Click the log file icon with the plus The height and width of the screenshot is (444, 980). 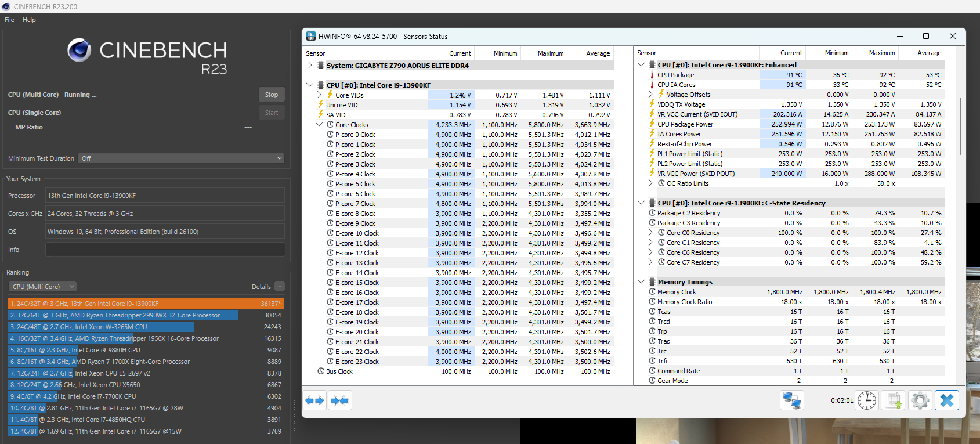click(x=894, y=400)
